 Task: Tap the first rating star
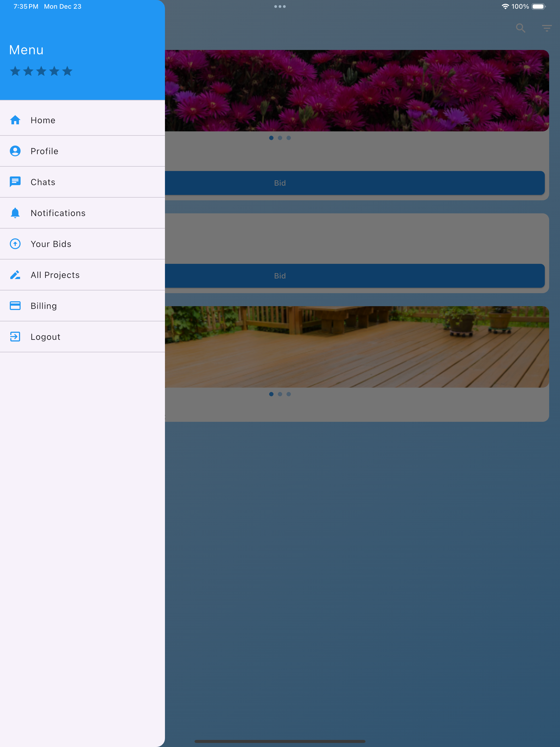pyautogui.click(x=15, y=71)
